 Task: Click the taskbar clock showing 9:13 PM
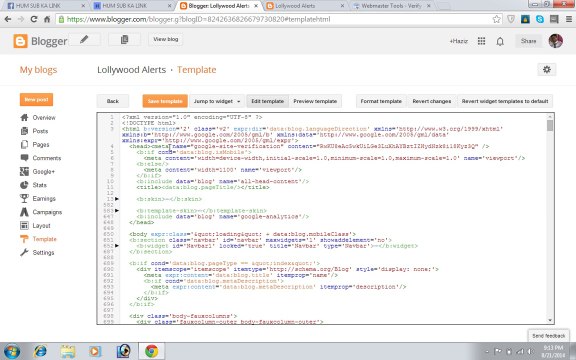(x=553, y=351)
